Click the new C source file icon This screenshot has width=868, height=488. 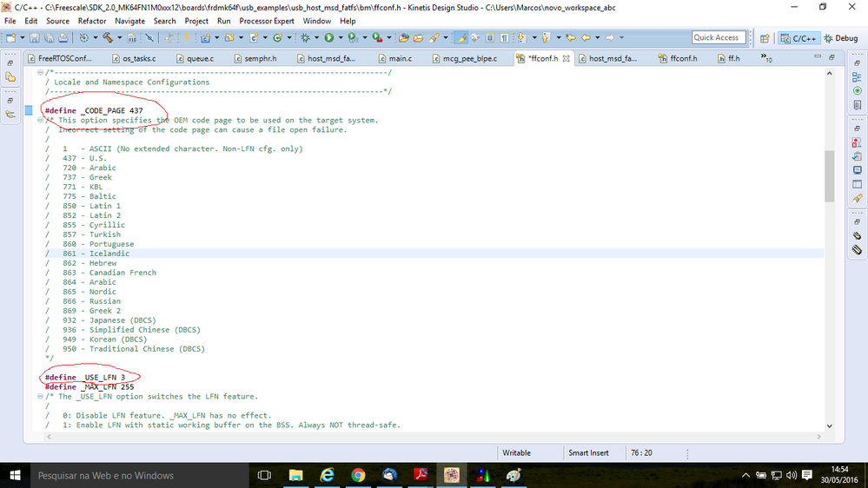pyautogui.click(x=254, y=37)
